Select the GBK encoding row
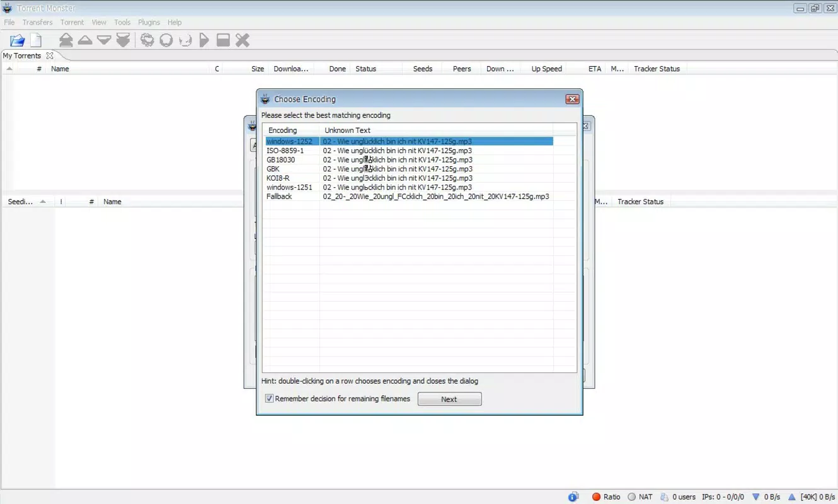The image size is (838, 504). click(410, 169)
